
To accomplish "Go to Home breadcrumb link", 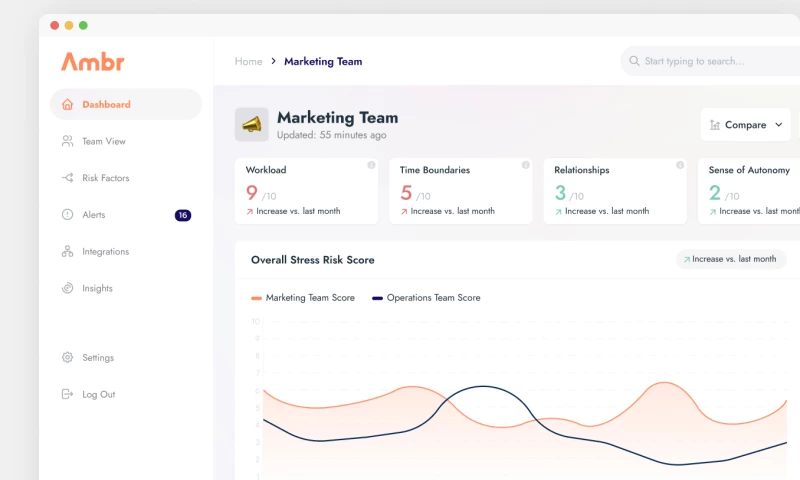I will click(248, 61).
